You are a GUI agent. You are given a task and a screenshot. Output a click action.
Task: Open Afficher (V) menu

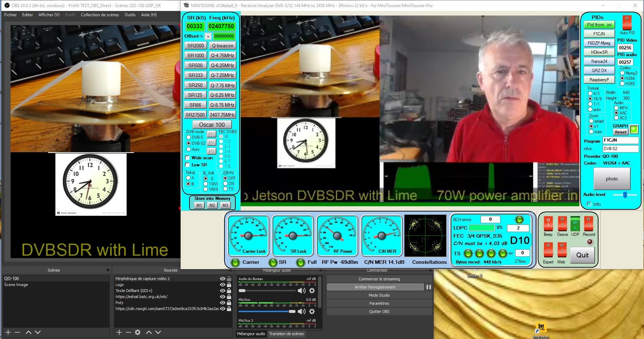tap(49, 15)
